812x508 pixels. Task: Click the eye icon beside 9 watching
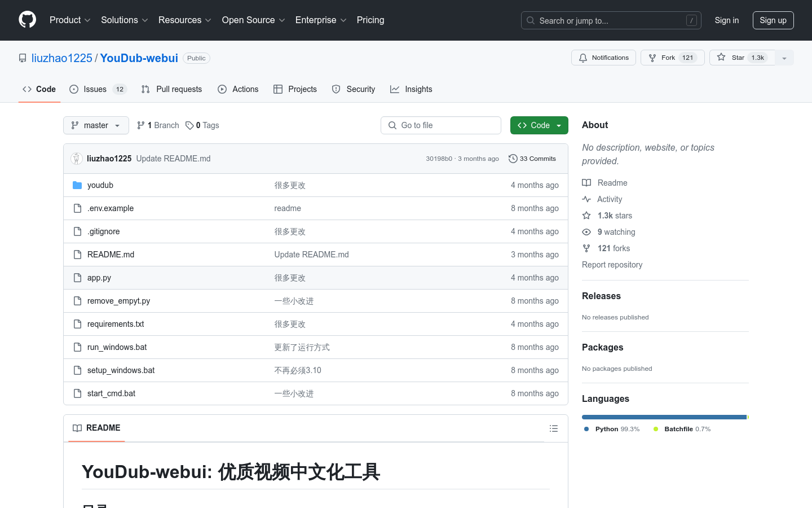586,232
